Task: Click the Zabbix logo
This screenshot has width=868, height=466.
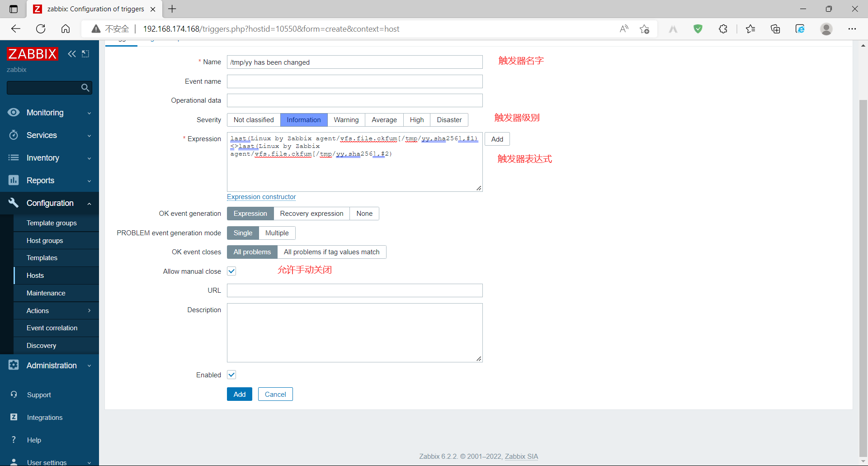Action: (33, 54)
